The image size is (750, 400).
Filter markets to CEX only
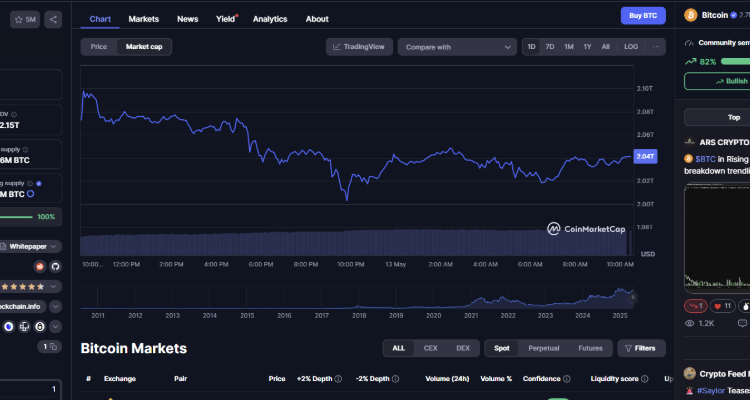click(x=430, y=348)
